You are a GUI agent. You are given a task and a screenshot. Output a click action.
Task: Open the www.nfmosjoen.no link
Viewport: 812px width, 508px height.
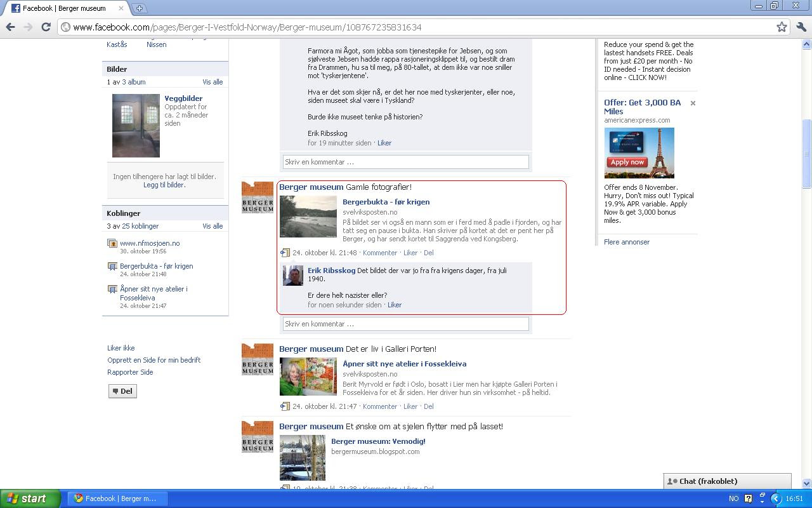150,243
